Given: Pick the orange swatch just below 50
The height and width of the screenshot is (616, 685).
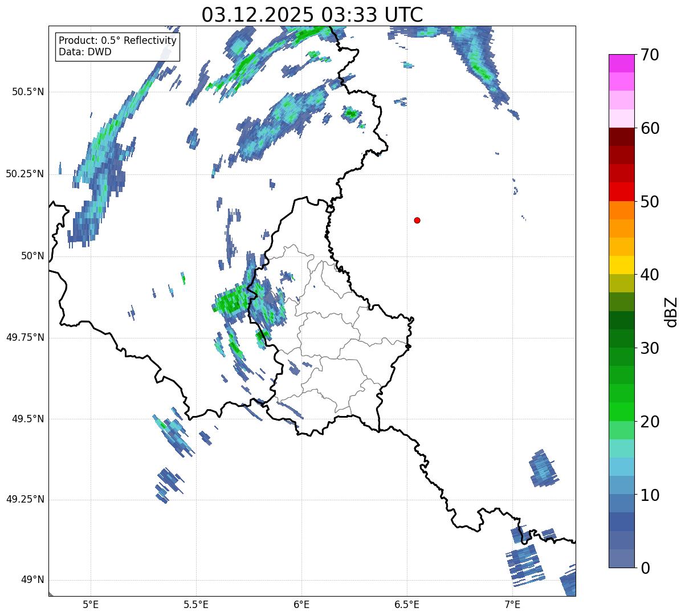Looking at the screenshot, I should pos(621,210).
